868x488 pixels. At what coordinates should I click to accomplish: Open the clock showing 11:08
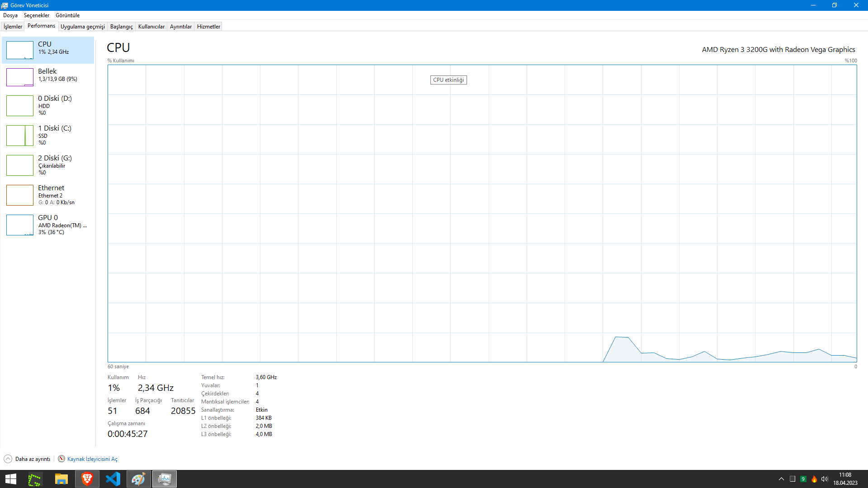845,479
